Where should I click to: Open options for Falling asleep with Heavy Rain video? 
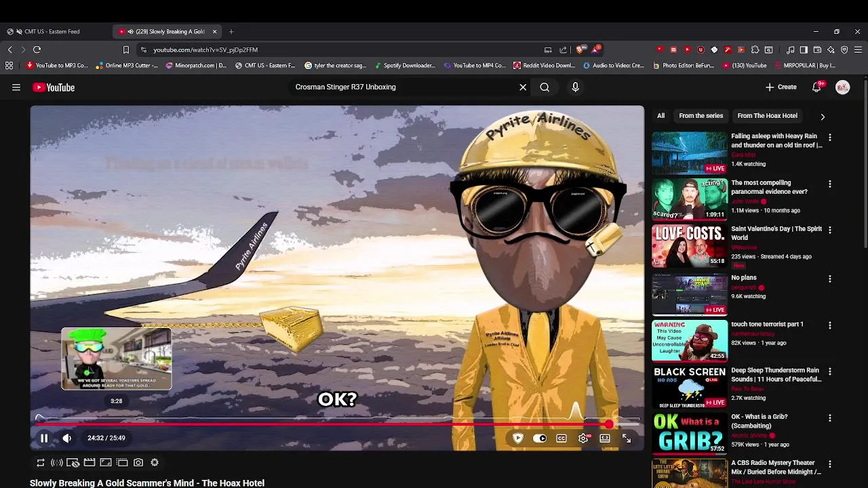(x=830, y=138)
